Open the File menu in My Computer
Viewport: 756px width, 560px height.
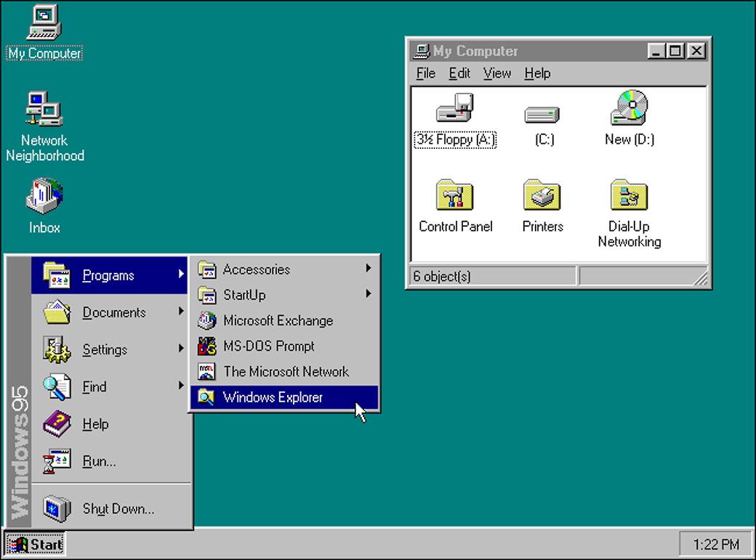pyautogui.click(x=425, y=73)
